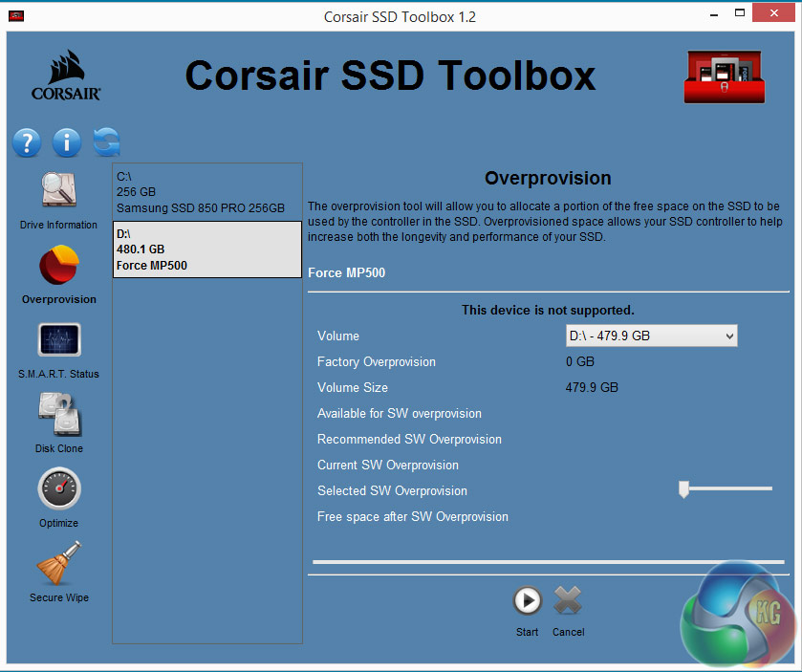Open S.M.A.R.T. Status monitor icon
This screenshot has height=672, width=802.
(x=59, y=341)
